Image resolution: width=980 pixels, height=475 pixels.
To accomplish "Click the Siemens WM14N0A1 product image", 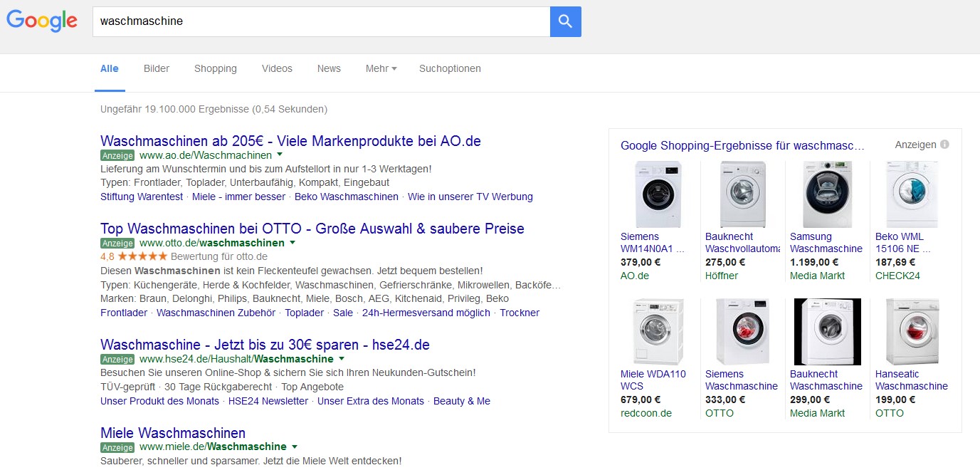I will pos(658,194).
